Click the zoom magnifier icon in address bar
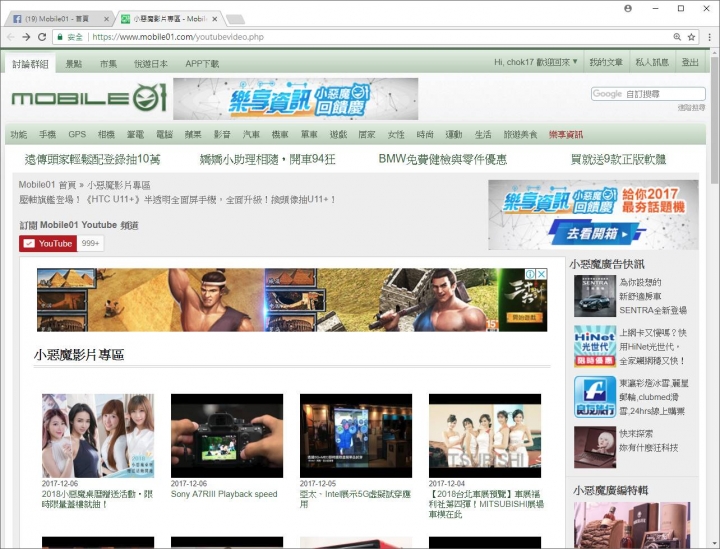720x549 pixels. (x=677, y=37)
